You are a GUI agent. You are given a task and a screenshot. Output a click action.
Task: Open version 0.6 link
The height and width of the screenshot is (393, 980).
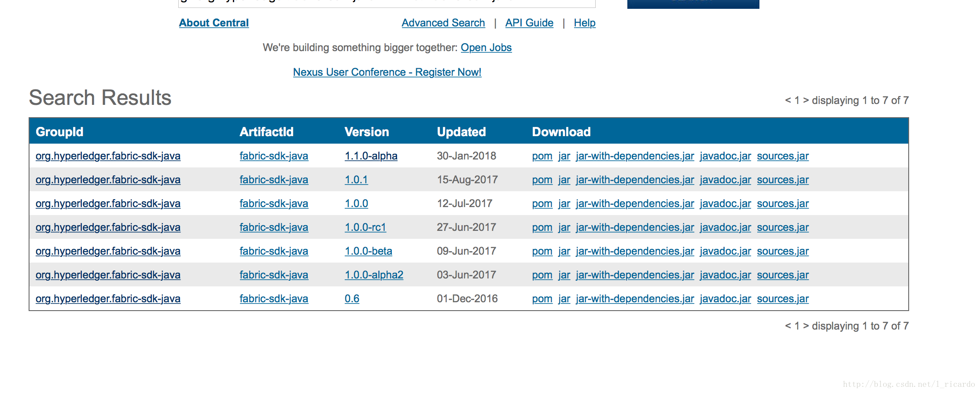coord(352,299)
